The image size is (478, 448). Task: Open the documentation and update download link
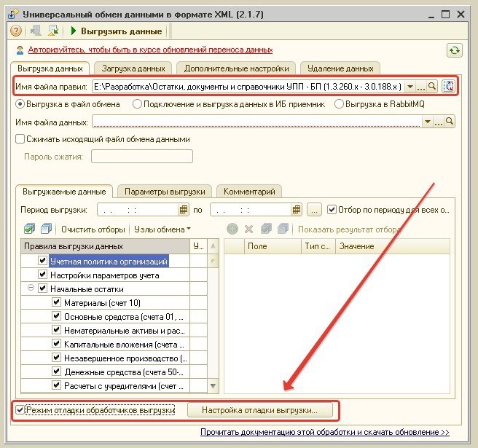click(325, 432)
